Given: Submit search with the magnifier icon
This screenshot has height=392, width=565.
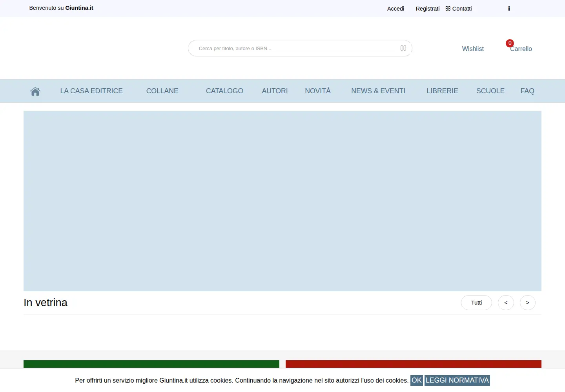Looking at the screenshot, I should tap(403, 48).
